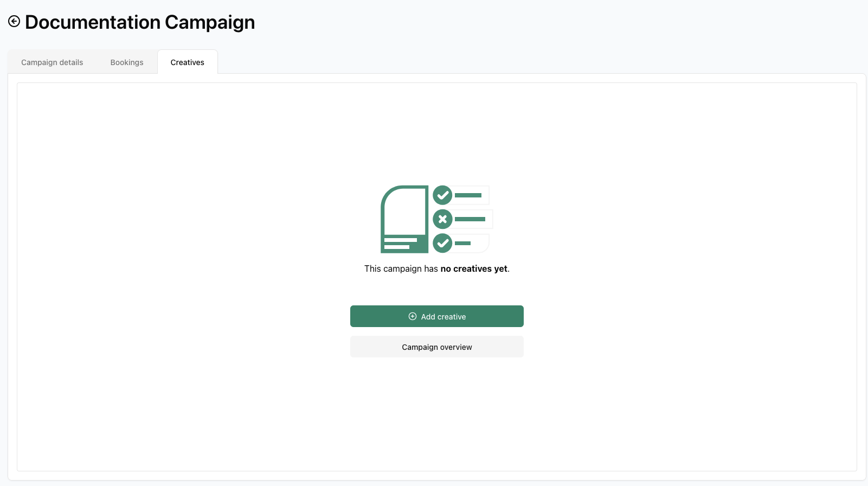Click the words "This campaign has"

coord(401,268)
